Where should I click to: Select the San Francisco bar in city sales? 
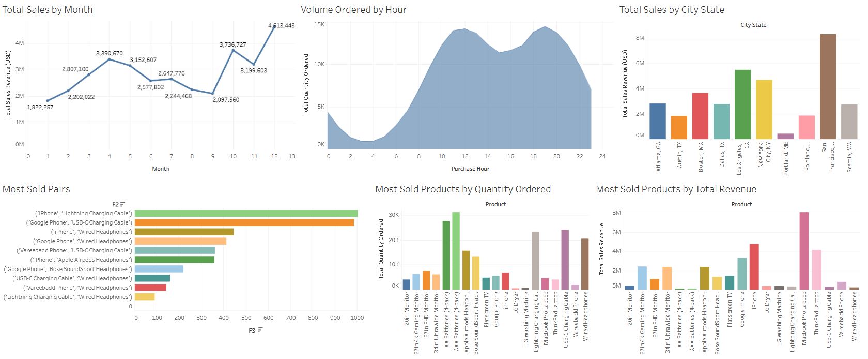827,86
